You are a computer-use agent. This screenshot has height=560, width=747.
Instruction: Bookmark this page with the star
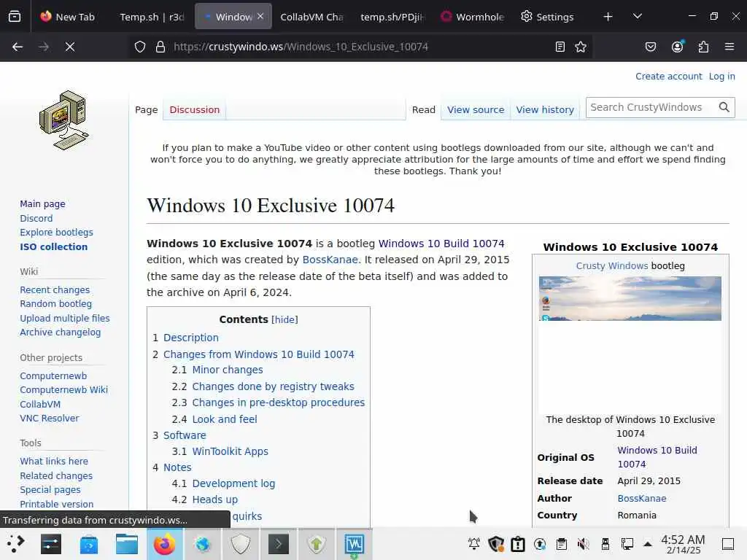(580, 47)
